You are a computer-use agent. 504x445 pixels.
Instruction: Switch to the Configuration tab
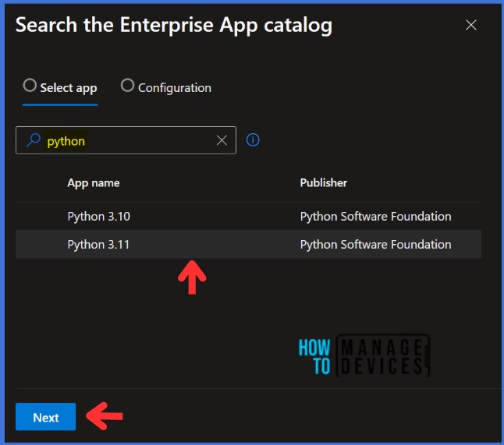pos(166,88)
